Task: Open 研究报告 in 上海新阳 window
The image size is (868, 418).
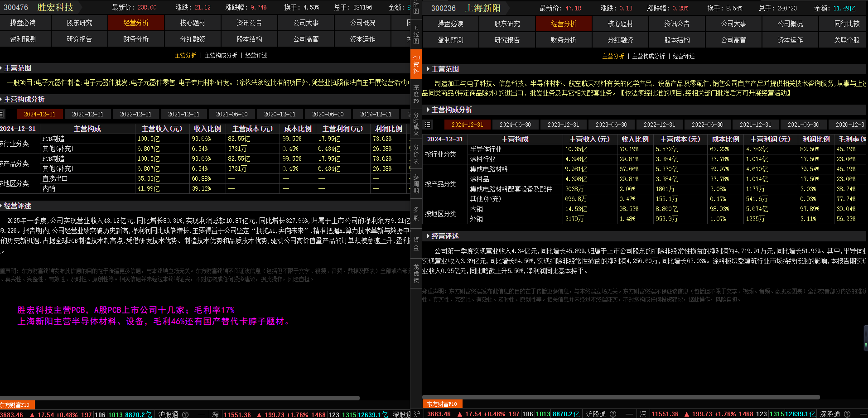Action: 507,40
